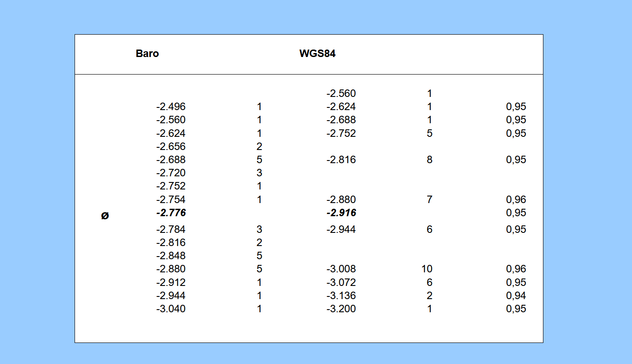
Task: Click the WGS84 column header
Action: 318,54
